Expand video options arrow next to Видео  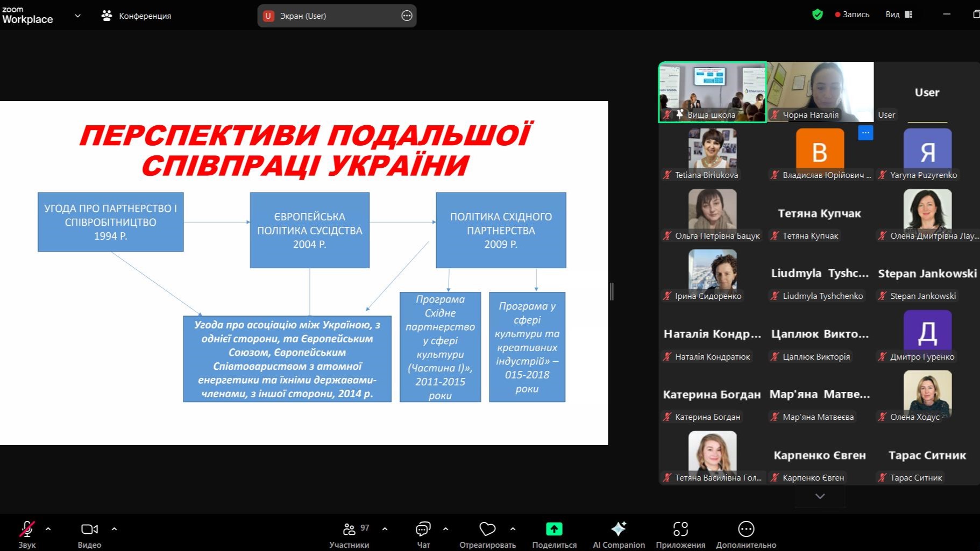coord(114,529)
